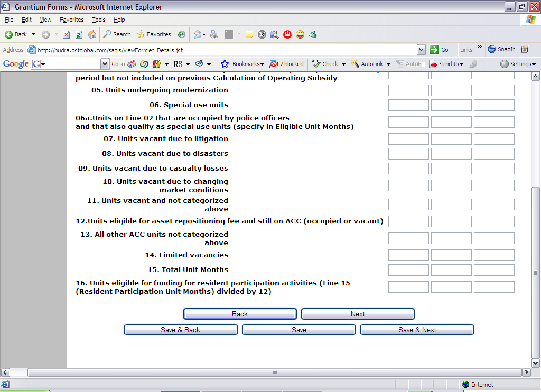Open the Mail envelope menu

(x=199, y=34)
